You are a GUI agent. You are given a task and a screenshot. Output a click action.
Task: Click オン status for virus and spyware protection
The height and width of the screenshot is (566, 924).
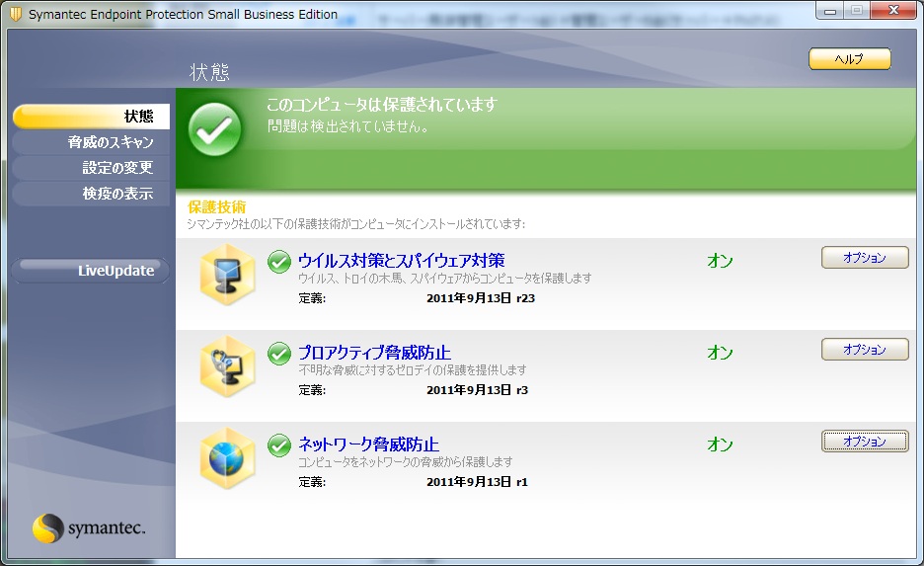(720, 261)
